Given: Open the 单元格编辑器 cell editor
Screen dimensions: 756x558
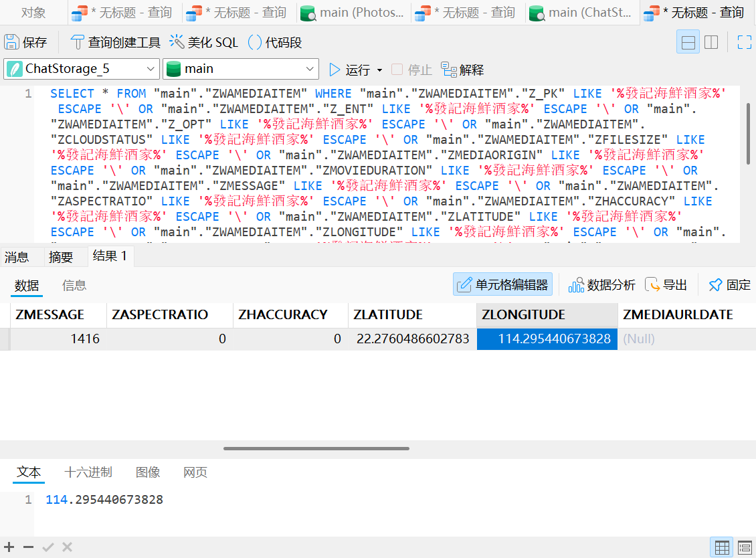Looking at the screenshot, I should [x=503, y=285].
